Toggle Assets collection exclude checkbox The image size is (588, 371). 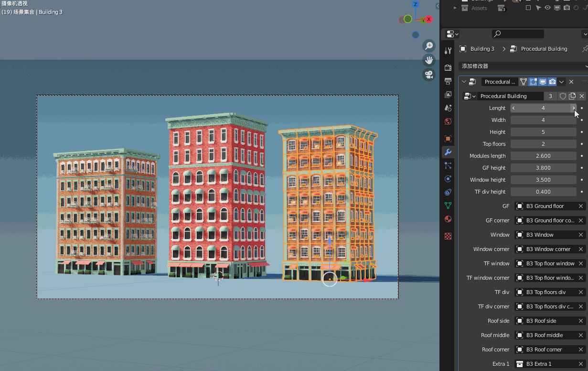pyautogui.click(x=528, y=8)
